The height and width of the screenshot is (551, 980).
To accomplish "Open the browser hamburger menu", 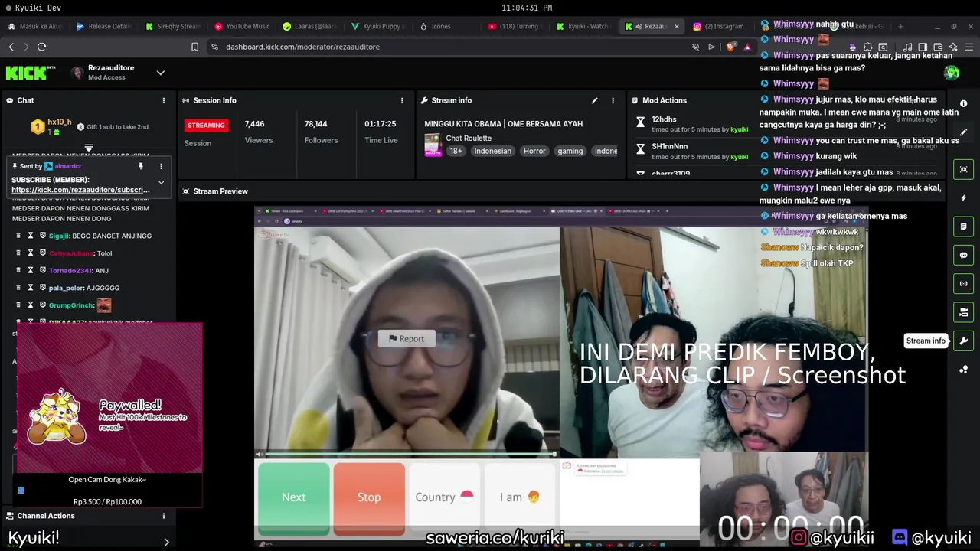I will [x=970, y=47].
